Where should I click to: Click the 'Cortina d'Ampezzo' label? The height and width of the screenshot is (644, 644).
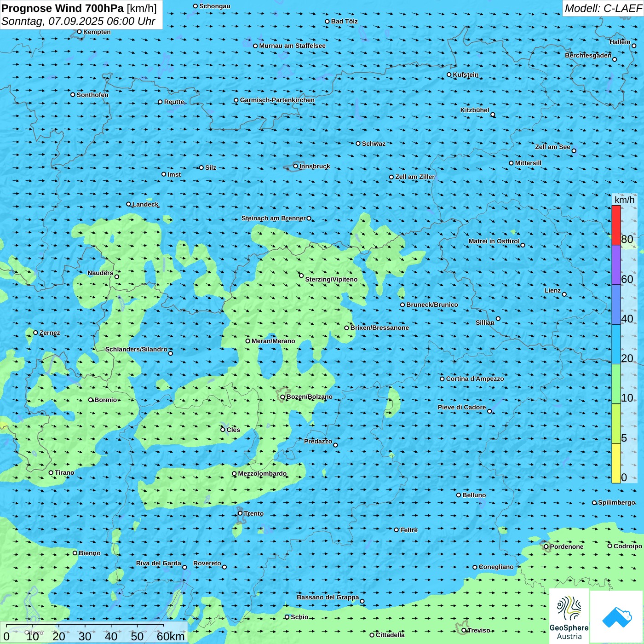(x=475, y=379)
